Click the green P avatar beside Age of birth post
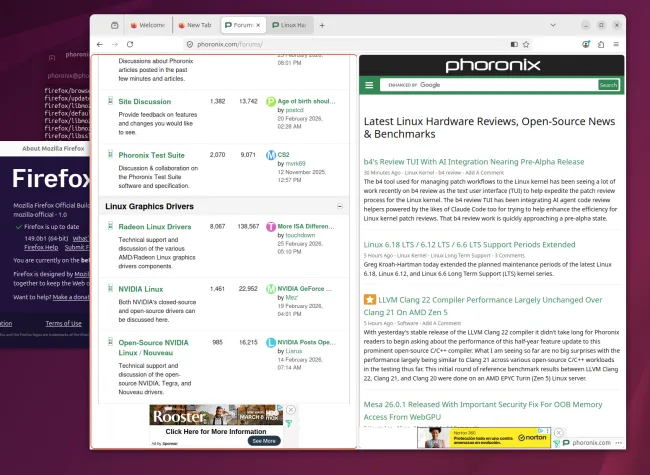Screen dimensions: 650x475 coord(271,102)
